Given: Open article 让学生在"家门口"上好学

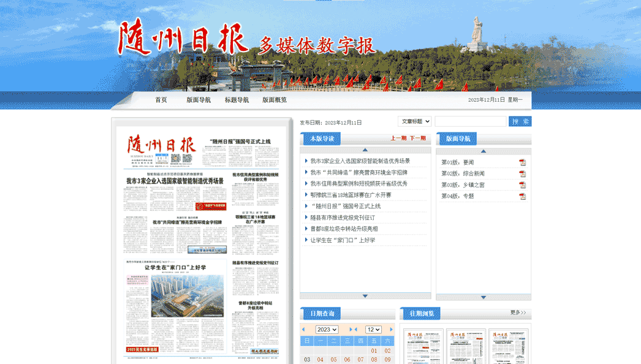Looking at the screenshot, I should pos(342,240).
